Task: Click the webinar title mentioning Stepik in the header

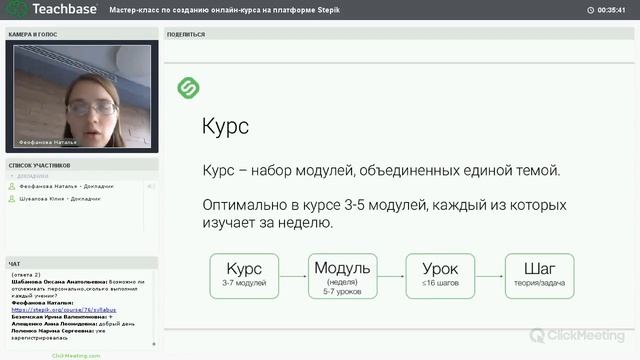Action: pyautogui.click(x=224, y=10)
